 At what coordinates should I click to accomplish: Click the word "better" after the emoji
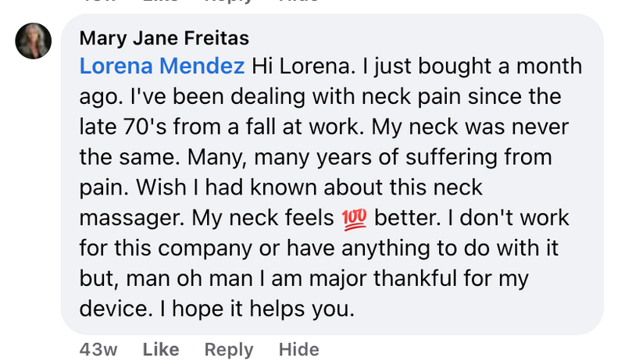click(404, 219)
